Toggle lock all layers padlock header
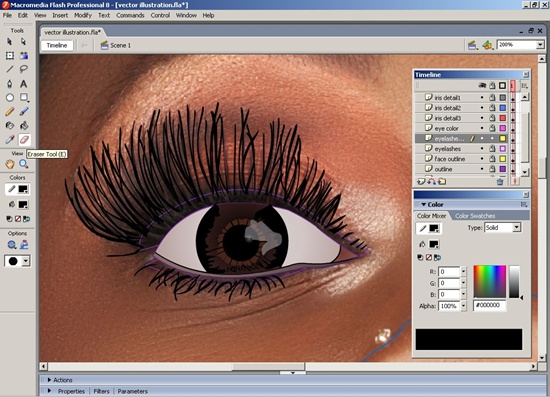 (x=492, y=86)
